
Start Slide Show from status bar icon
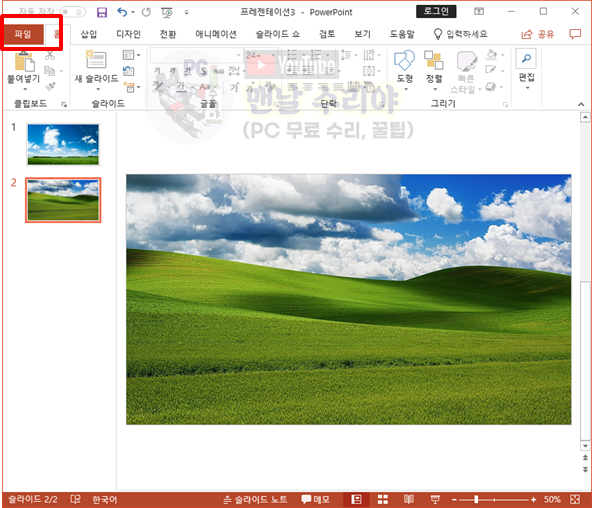click(x=435, y=500)
